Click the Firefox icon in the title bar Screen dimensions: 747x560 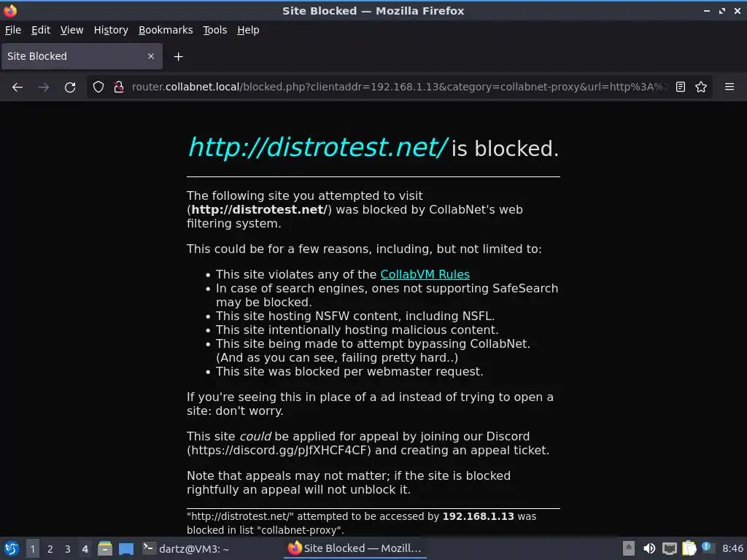10,10
